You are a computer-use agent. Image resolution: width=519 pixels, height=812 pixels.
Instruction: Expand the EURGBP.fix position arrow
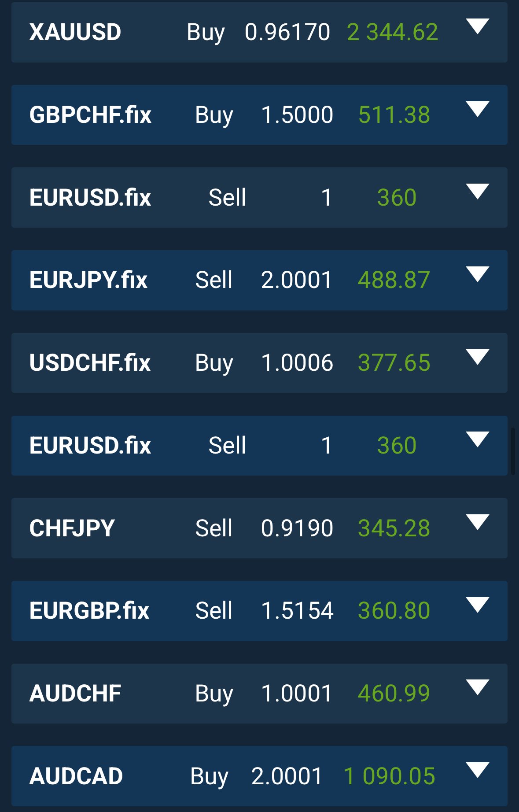477,605
